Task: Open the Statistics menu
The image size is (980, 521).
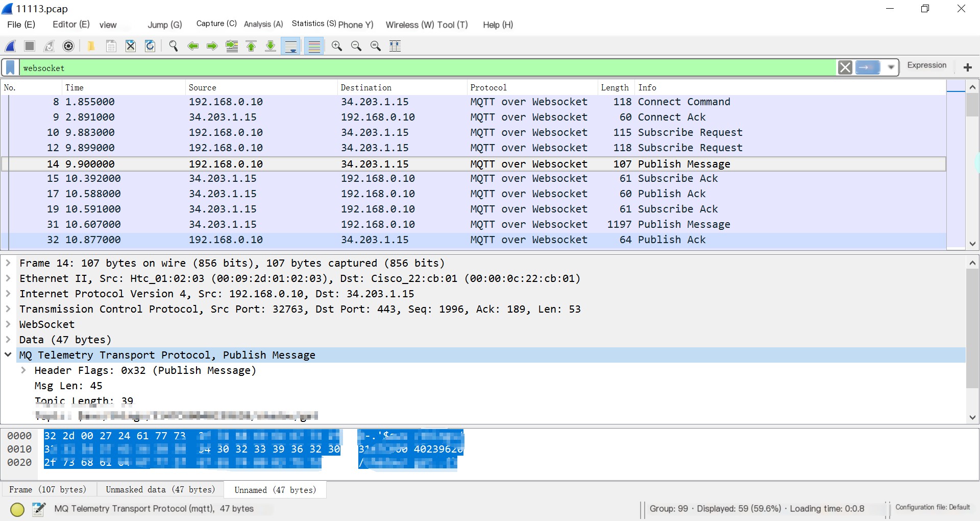Action: click(x=313, y=24)
